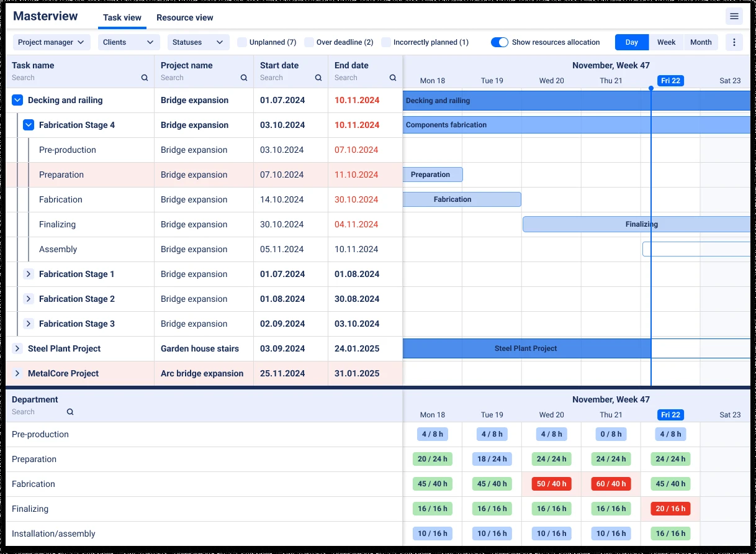Click the Decking and railing Gantt bar
Screen dimensions: 756x554
click(577, 101)
